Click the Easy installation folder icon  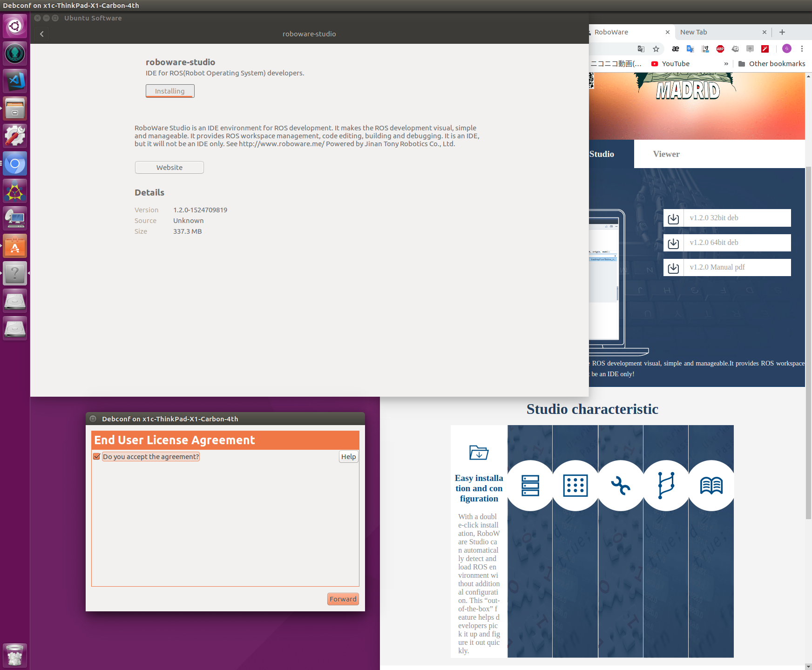point(479,452)
